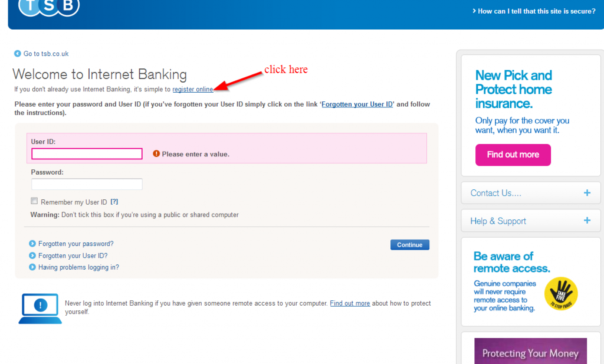Click Find out more about home insurance
This screenshot has width=604, height=364.
513,155
